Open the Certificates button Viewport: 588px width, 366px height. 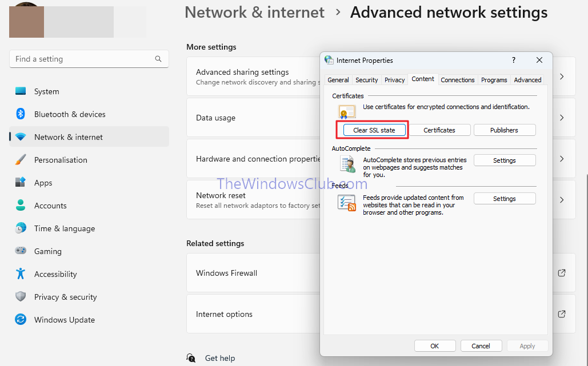(x=439, y=130)
